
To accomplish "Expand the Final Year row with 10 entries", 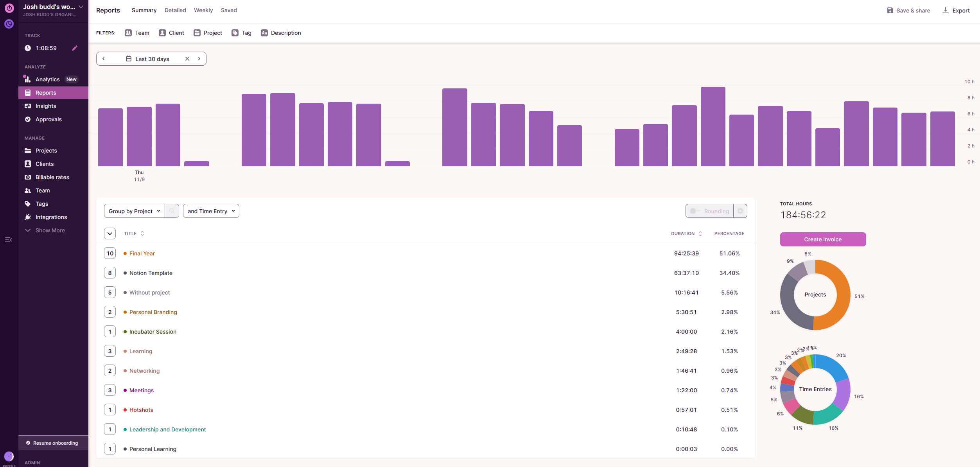I will click(110, 253).
